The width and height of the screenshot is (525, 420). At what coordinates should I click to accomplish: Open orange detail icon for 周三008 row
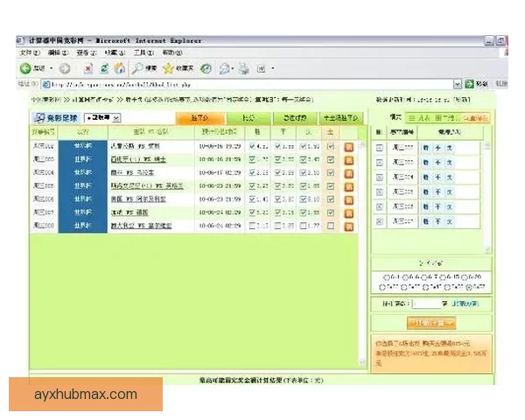(x=349, y=227)
